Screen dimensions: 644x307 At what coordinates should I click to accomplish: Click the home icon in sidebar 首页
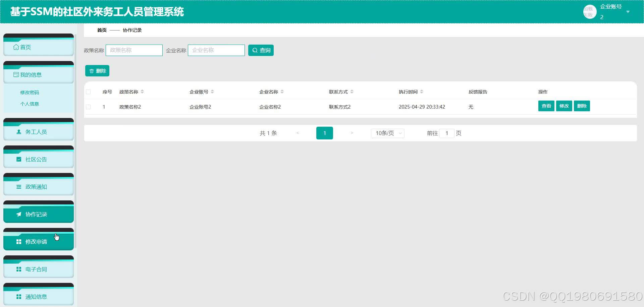click(16, 47)
